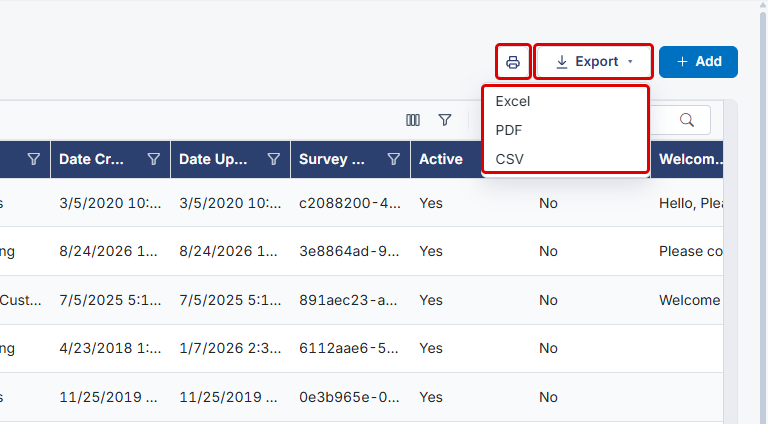Click Date Created 4/23/2018 cell
The width and height of the screenshot is (768, 424).
pos(110,348)
